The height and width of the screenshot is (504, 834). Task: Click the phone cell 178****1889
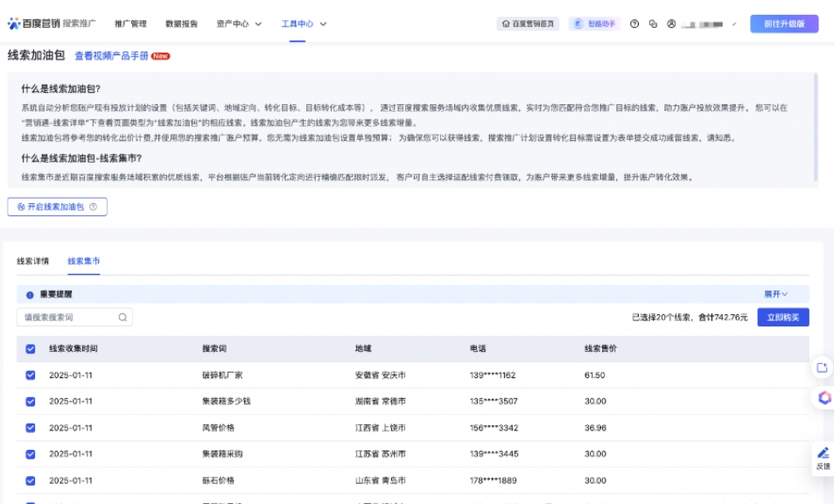tap(493, 480)
